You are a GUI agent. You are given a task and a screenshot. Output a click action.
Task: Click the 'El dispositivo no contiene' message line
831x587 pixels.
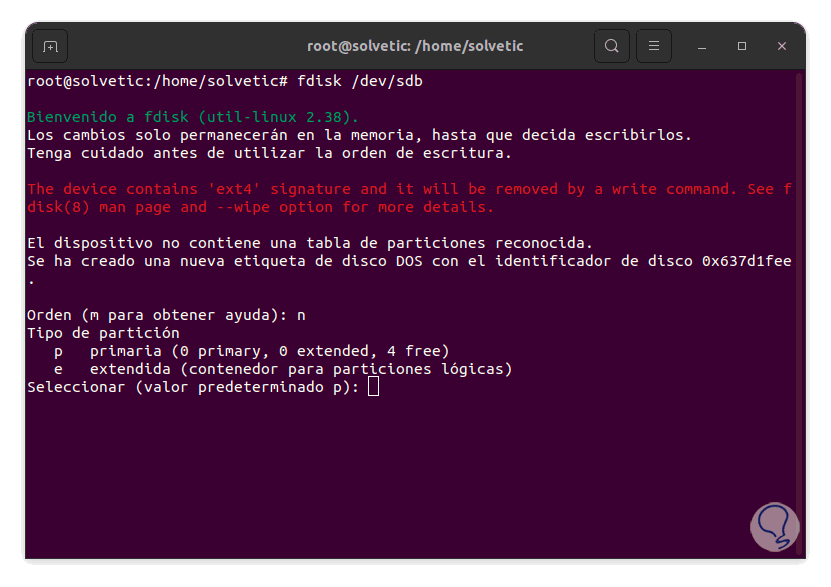[x=310, y=243]
